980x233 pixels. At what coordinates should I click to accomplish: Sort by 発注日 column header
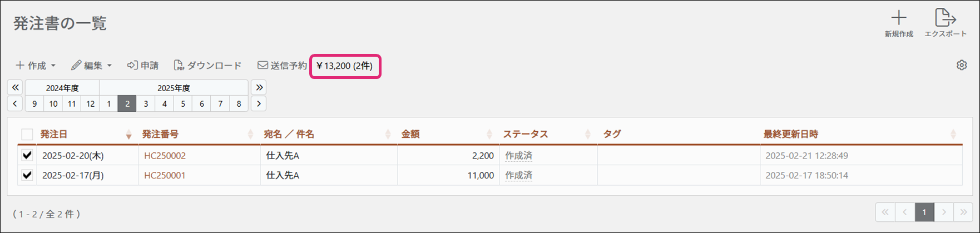54,134
